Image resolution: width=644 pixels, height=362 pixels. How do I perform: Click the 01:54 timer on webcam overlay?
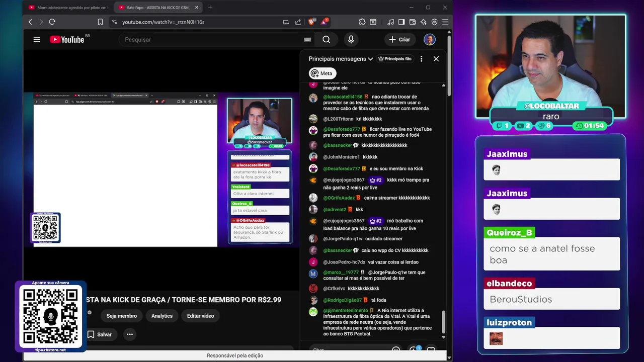pyautogui.click(x=591, y=126)
